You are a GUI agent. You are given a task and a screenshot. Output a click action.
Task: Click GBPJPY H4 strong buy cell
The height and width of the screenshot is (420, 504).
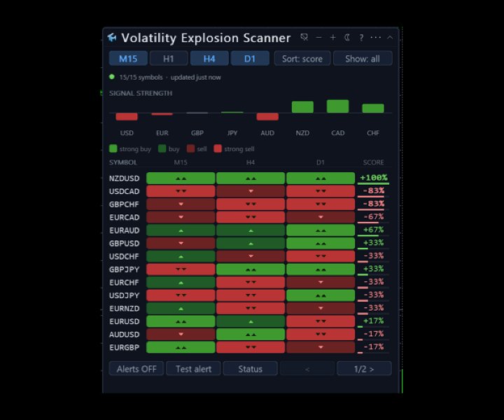point(251,269)
